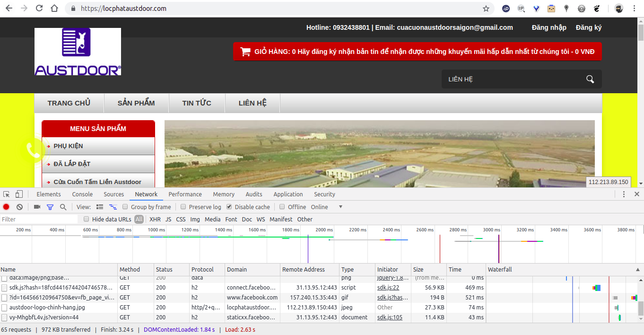Tick checkbox for austdoor-logo-chinh-hang.jpg row

coord(4,308)
